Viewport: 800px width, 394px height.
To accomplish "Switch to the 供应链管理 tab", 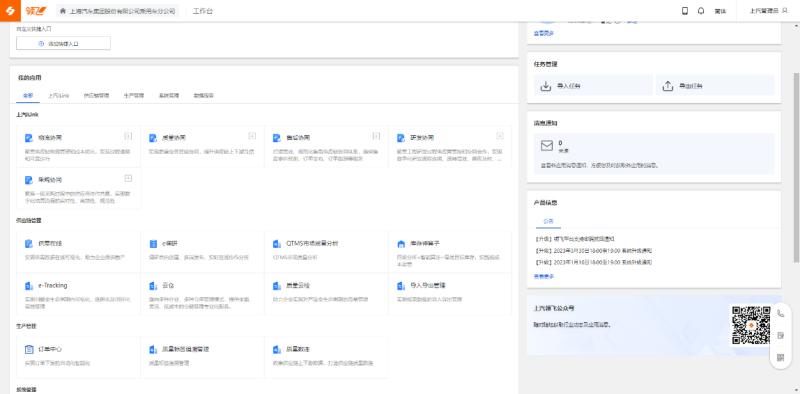I will (x=96, y=95).
